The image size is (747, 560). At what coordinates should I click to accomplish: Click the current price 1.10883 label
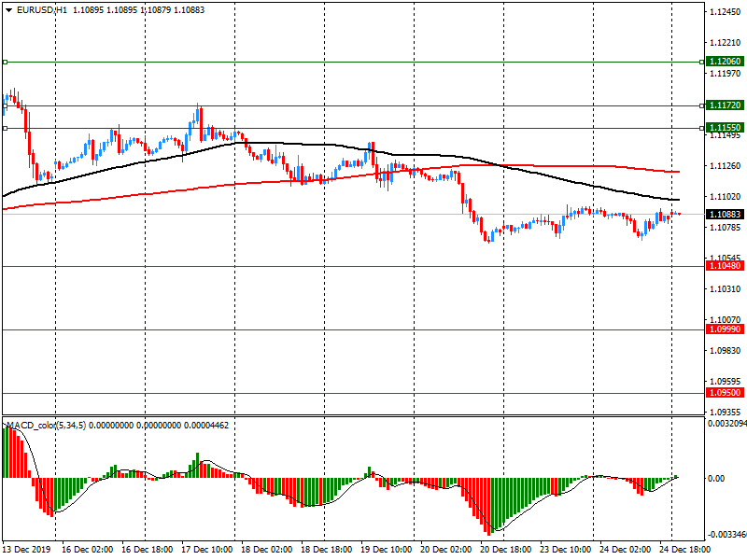(724, 214)
